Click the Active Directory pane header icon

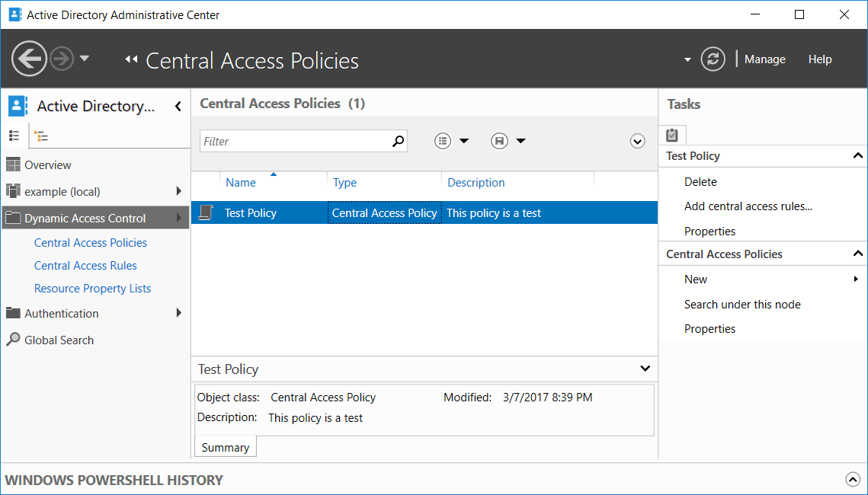tap(18, 106)
